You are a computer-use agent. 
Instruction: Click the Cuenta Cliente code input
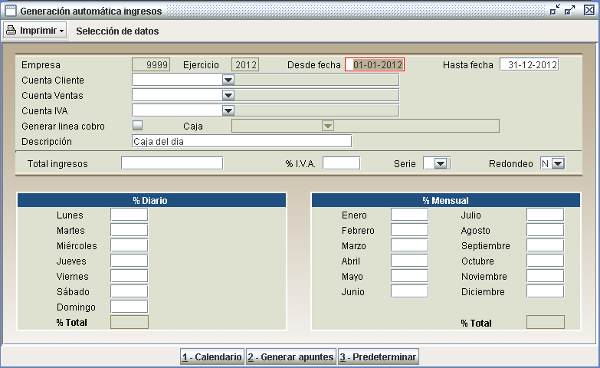[178, 80]
